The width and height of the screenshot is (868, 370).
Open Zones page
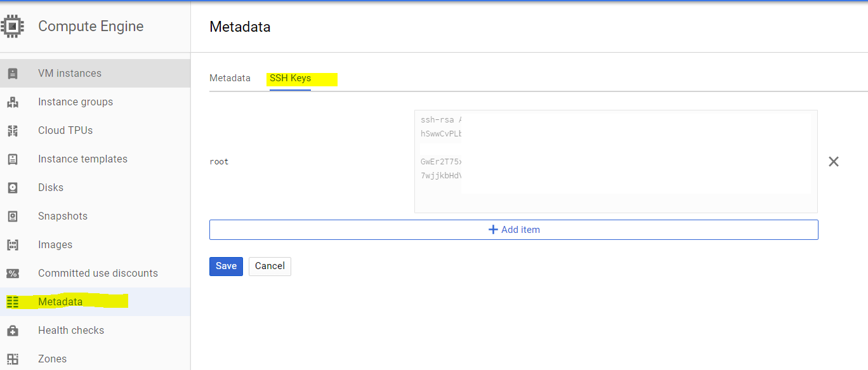(x=95, y=357)
